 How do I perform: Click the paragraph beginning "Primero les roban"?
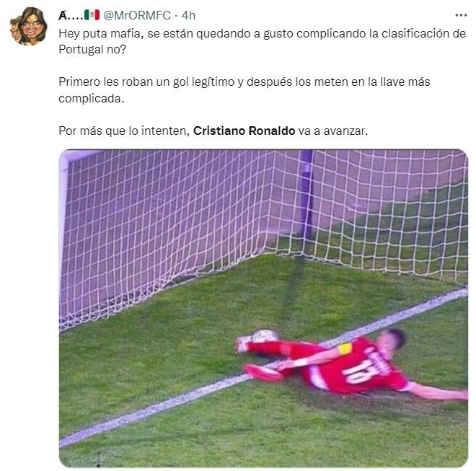point(244,90)
